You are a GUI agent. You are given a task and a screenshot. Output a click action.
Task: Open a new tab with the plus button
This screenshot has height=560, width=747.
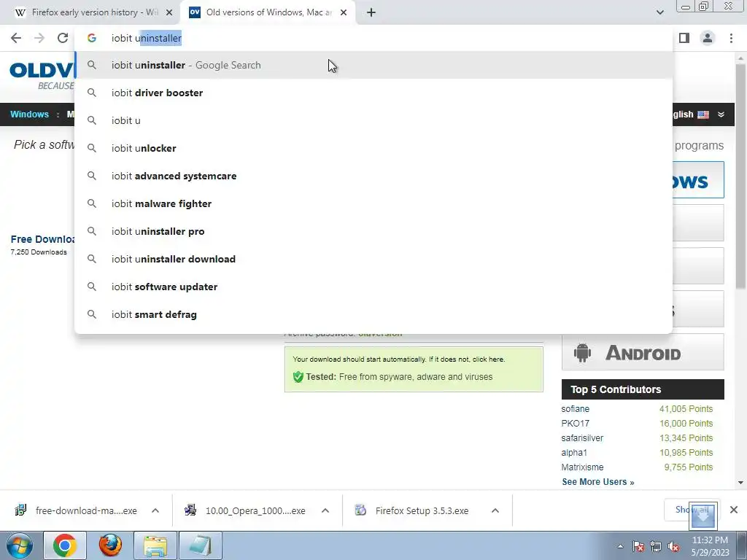(x=371, y=12)
